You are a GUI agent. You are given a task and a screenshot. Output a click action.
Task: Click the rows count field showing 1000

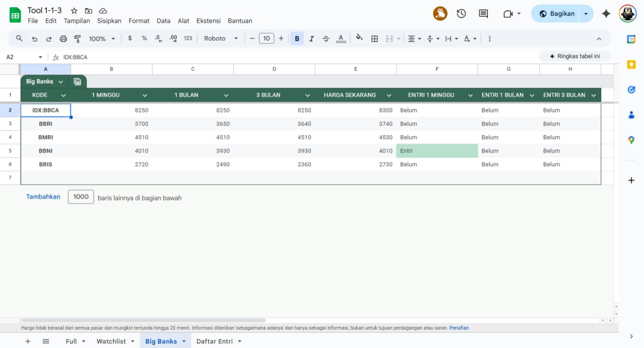click(x=81, y=197)
